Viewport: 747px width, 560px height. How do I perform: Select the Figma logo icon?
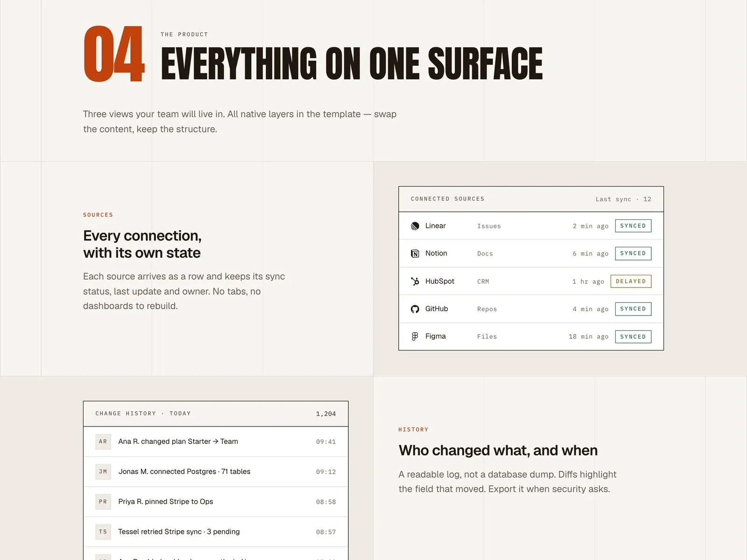tap(415, 336)
